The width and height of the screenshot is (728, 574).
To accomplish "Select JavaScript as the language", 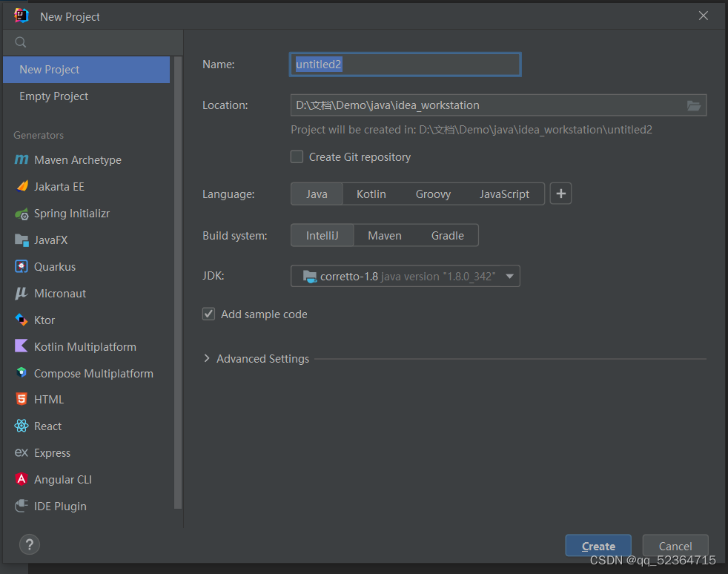I will tap(504, 194).
